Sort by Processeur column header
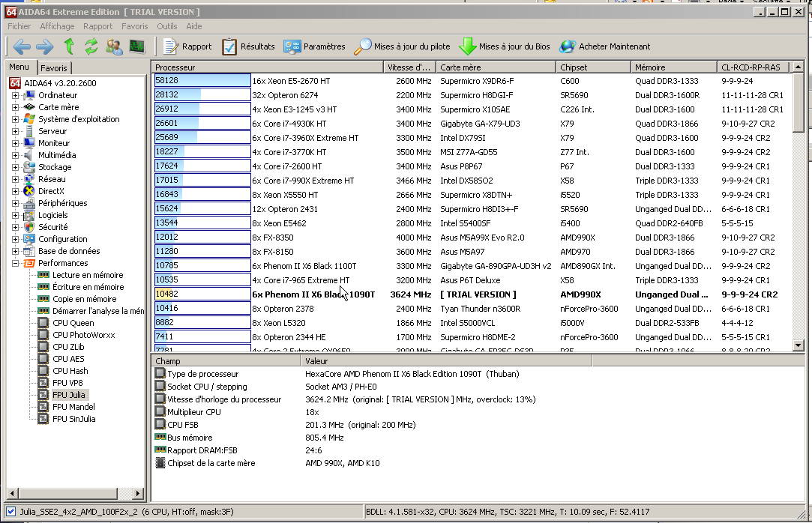The image size is (812, 523). 267,67
